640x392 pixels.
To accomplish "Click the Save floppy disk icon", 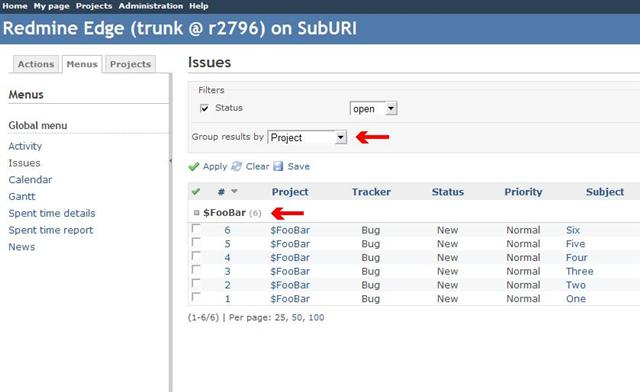I will pyautogui.click(x=278, y=166).
